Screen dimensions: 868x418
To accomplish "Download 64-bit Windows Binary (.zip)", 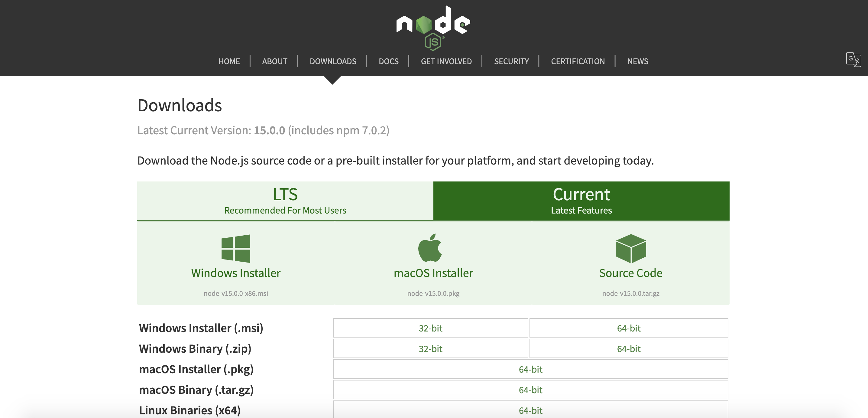I will pos(628,348).
